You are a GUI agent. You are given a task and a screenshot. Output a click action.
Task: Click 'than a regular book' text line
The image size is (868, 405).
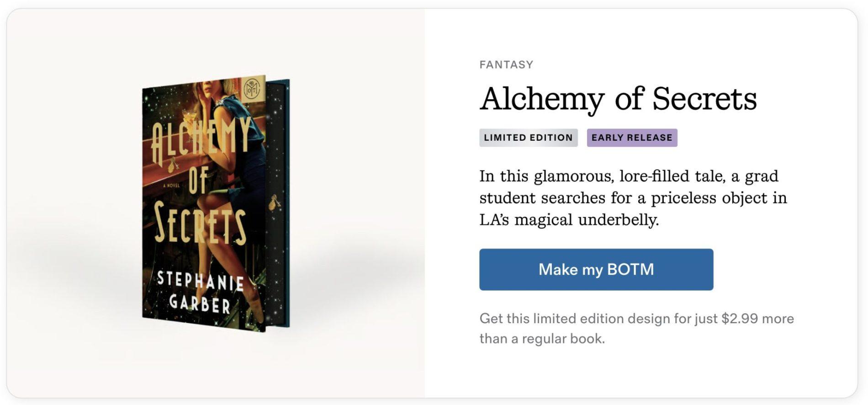(x=542, y=339)
